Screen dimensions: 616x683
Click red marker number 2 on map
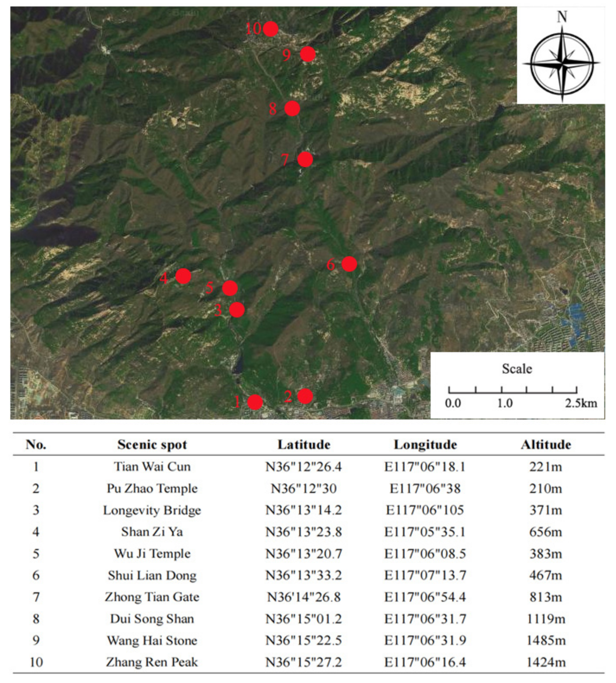(305, 396)
